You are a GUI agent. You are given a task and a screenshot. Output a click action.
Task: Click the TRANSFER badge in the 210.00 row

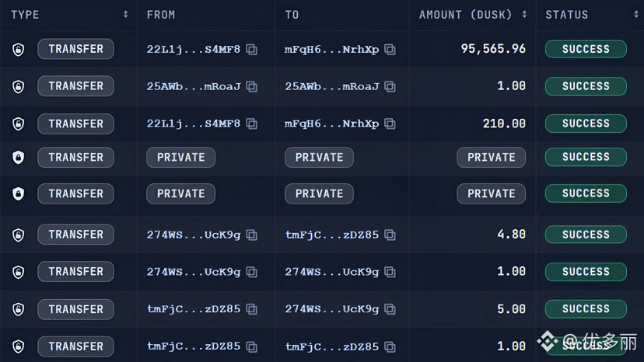coord(75,124)
